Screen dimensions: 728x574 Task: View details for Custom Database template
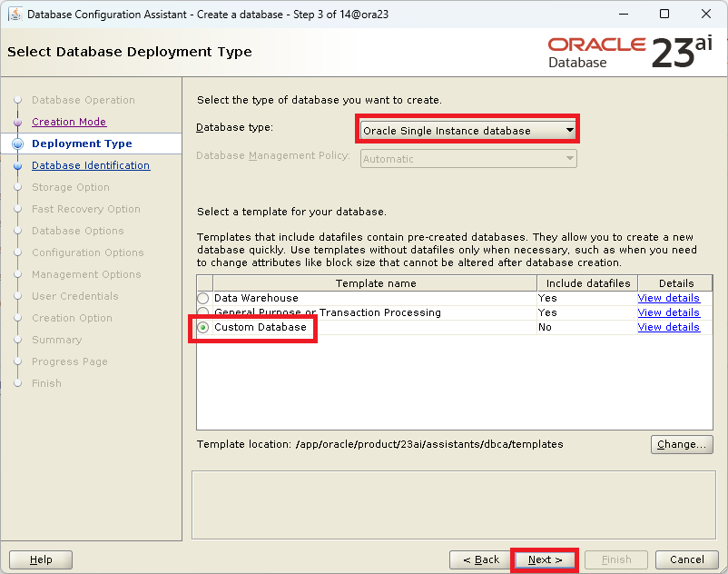(x=668, y=327)
